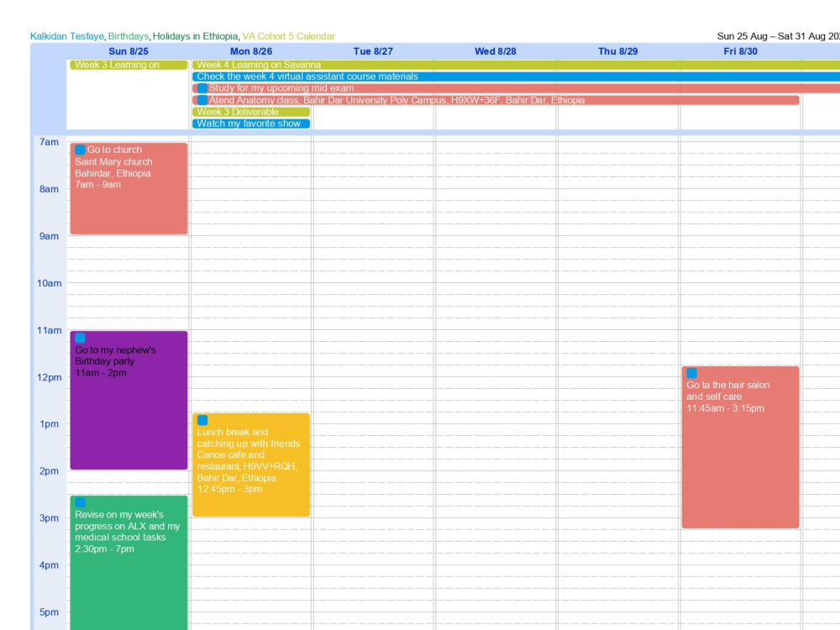Open Check the week 4 virtual assistant course materials
The image size is (840, 630).
[x=516, y=76]
